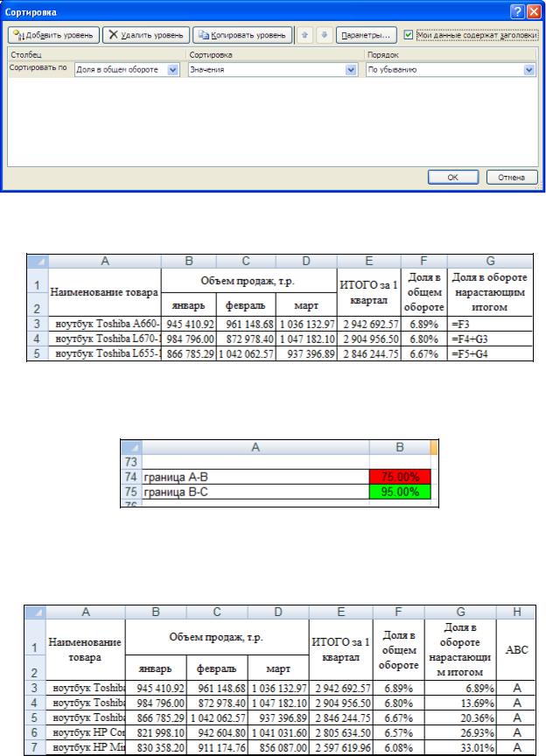Select cell 2 846 244.75 in first table
This screenshot has width=546, height=756.
coord(369,353)
